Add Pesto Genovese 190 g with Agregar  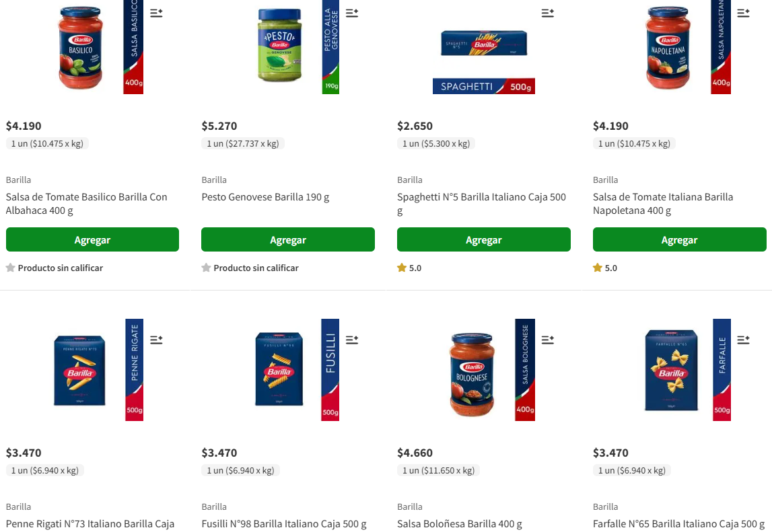(x=288, y=239)
